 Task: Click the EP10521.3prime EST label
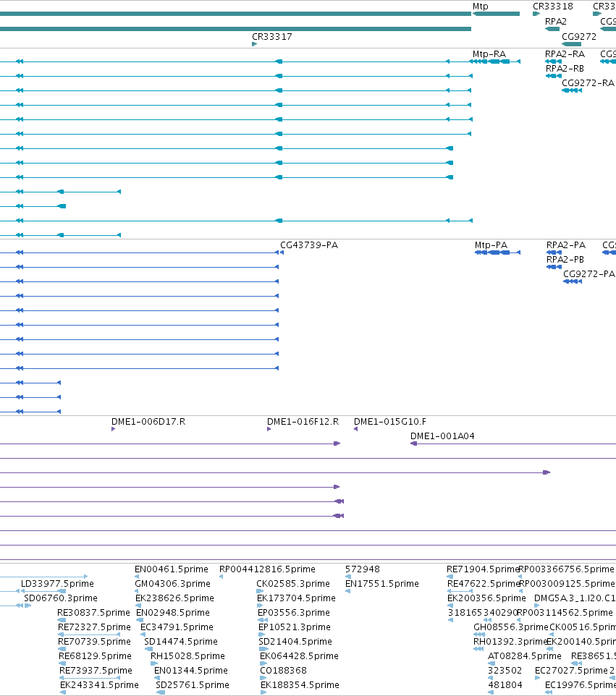coord(295,627)
